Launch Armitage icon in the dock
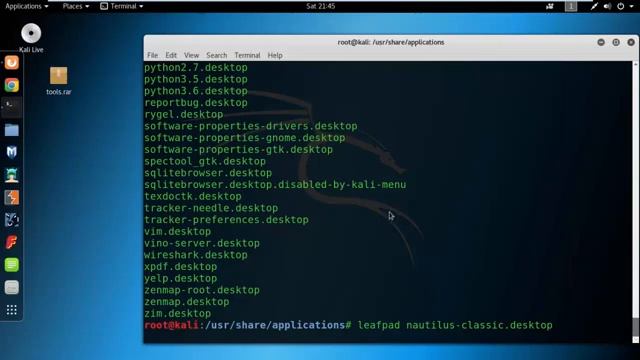 pos(11,175)
